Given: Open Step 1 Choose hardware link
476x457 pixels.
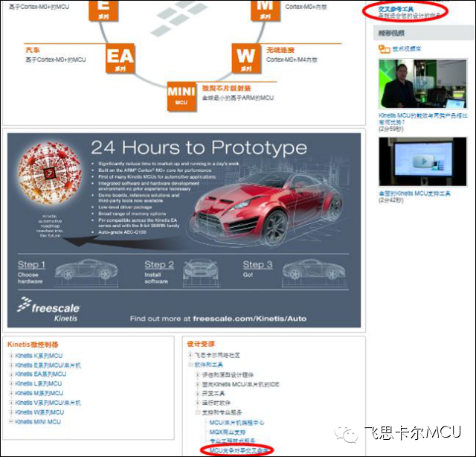Looking at the screenshot, I should click(31, 272).
